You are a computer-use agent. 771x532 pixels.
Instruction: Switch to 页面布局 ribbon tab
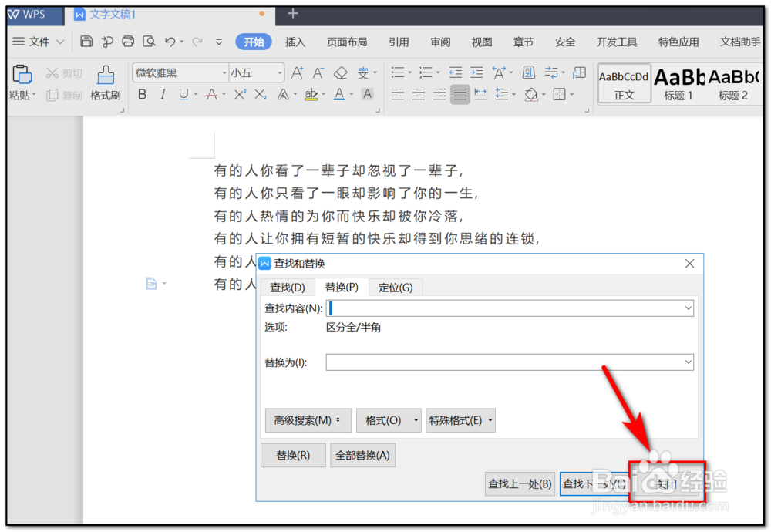click(347, 42)
